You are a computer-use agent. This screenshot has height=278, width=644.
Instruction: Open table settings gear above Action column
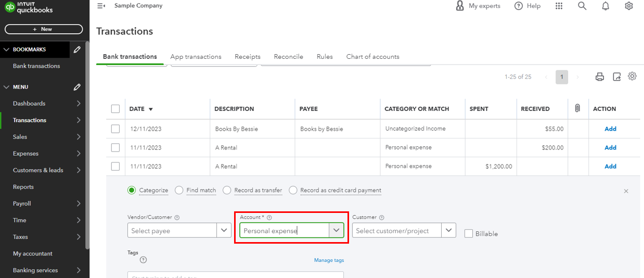tap(632, 77)
